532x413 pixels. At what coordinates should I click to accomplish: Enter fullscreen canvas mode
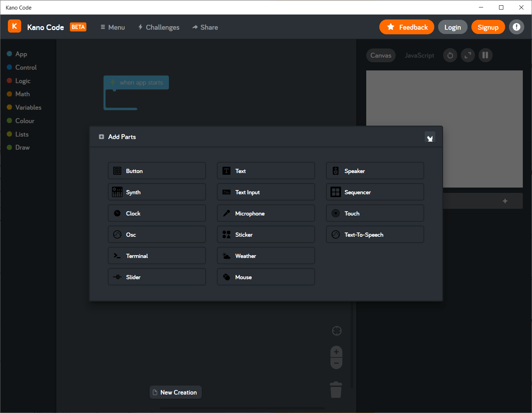468,55
